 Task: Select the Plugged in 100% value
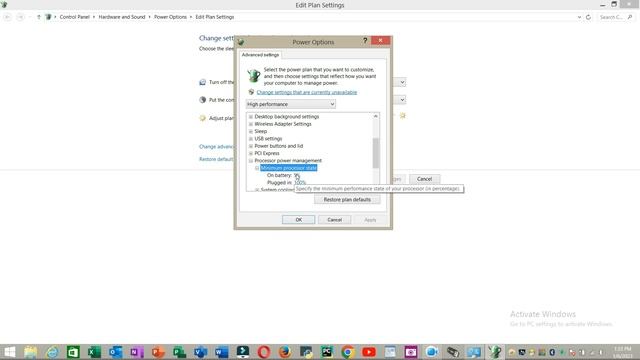(x=300, y=183)
